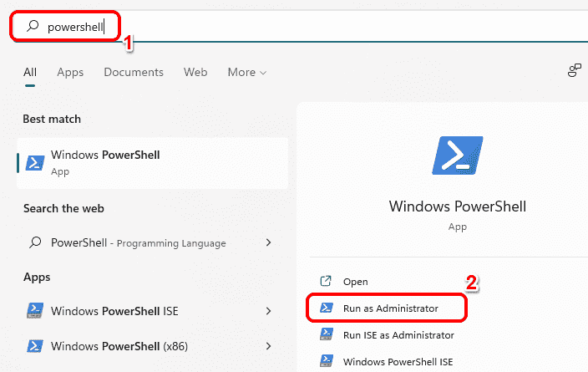
Task: Select the All filter tab
Action: pos(30,73)
